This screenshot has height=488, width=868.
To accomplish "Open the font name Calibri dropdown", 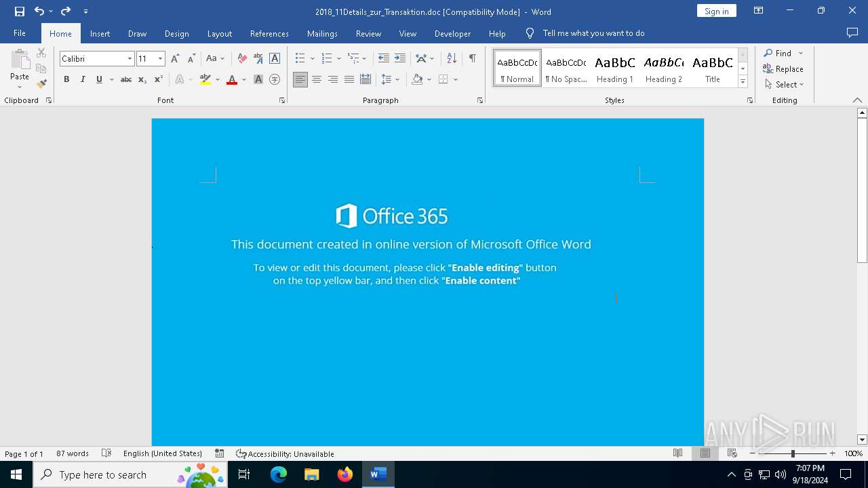I will (130, 59).
